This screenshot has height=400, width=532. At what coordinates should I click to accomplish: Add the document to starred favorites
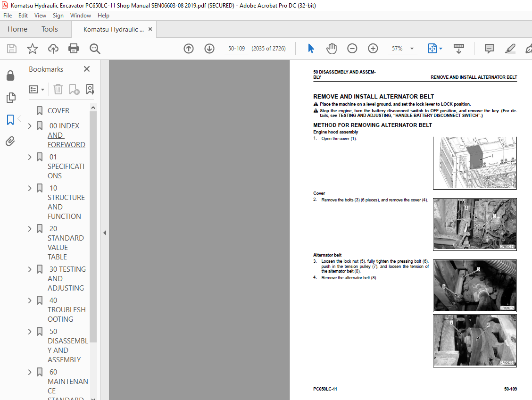tap(33, 49)
